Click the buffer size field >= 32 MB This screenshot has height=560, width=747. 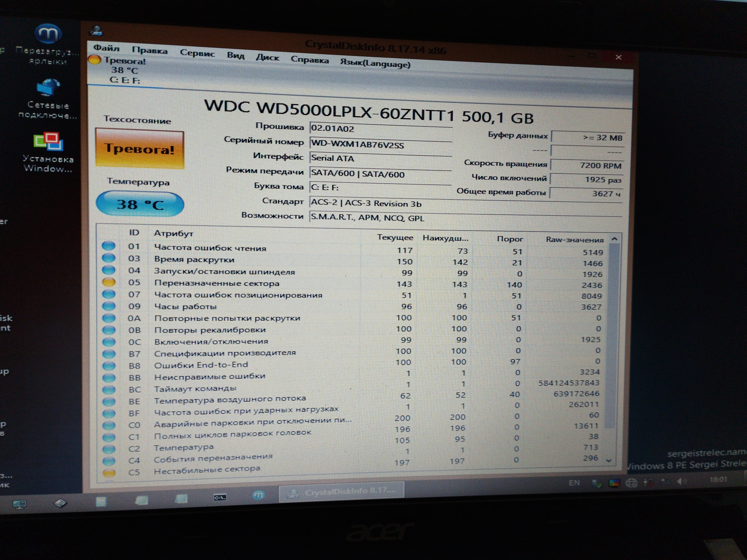coord(588,138)
